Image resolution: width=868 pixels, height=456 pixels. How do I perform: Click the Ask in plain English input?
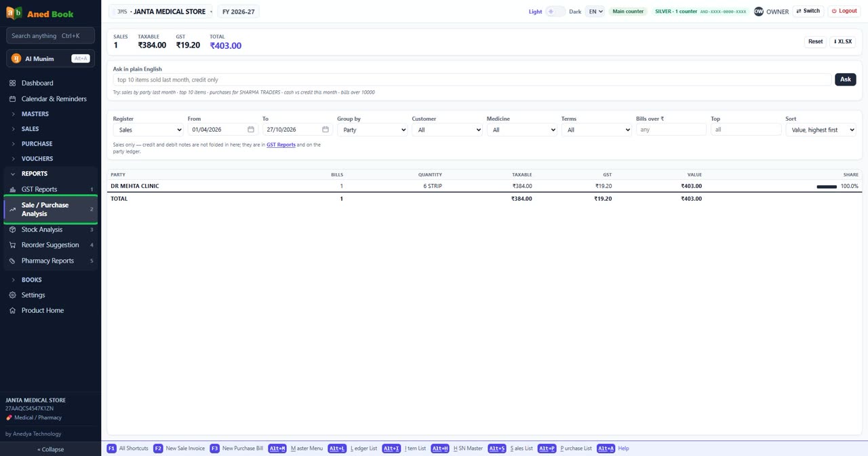pyautogui.click(x=472, y=79)
